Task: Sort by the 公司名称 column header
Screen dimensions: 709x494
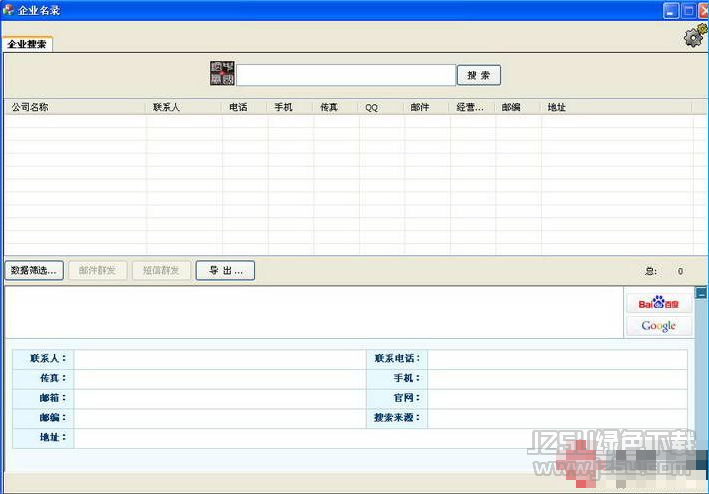Action: tap(75, 107)
